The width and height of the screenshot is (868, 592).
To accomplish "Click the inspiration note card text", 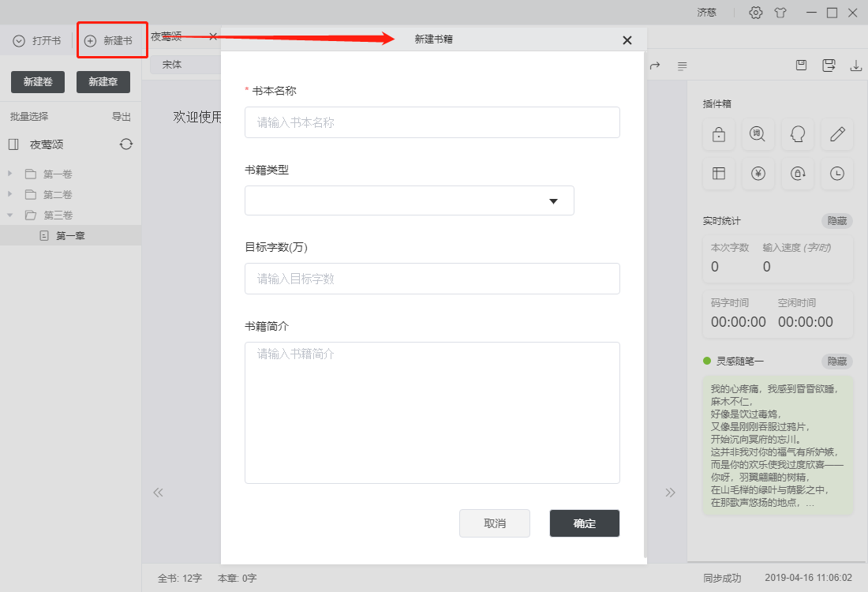I will click(x=778, y=445).
